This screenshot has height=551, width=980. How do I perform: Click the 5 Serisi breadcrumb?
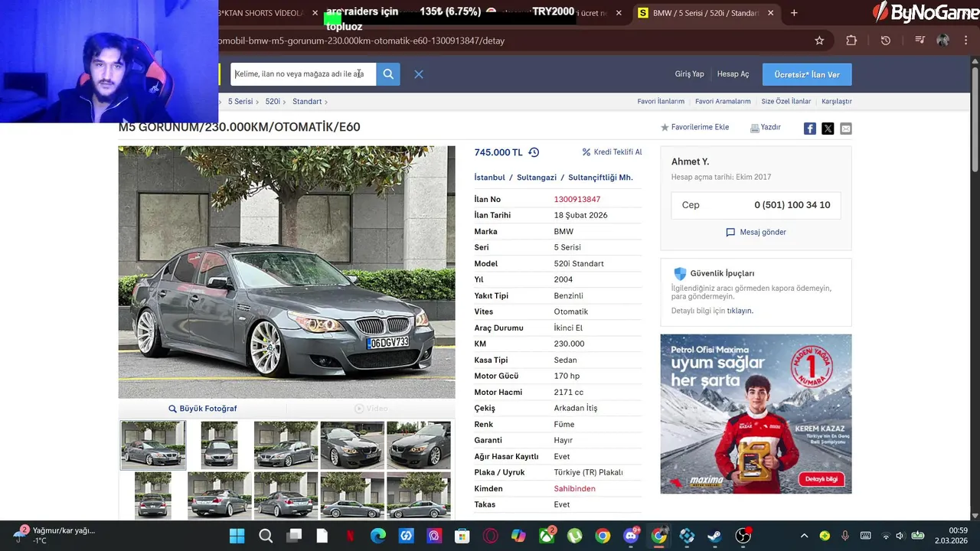tap(240, 101)
